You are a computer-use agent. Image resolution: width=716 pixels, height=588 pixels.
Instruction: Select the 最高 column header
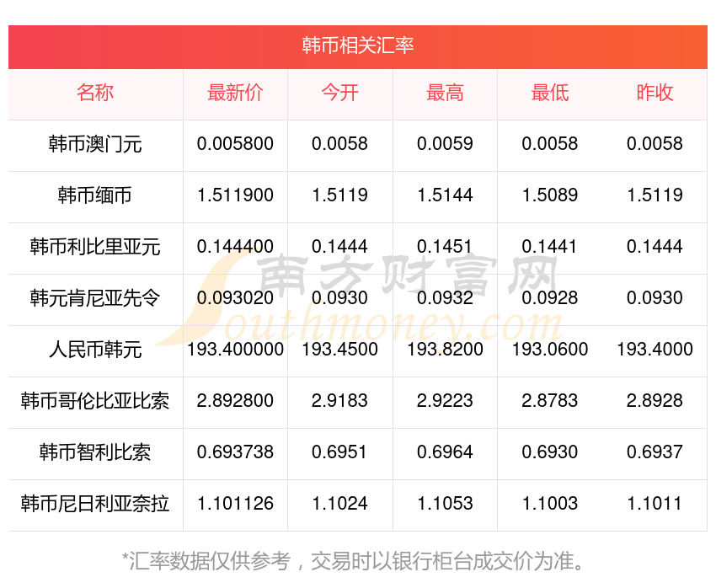pos(445,93)
